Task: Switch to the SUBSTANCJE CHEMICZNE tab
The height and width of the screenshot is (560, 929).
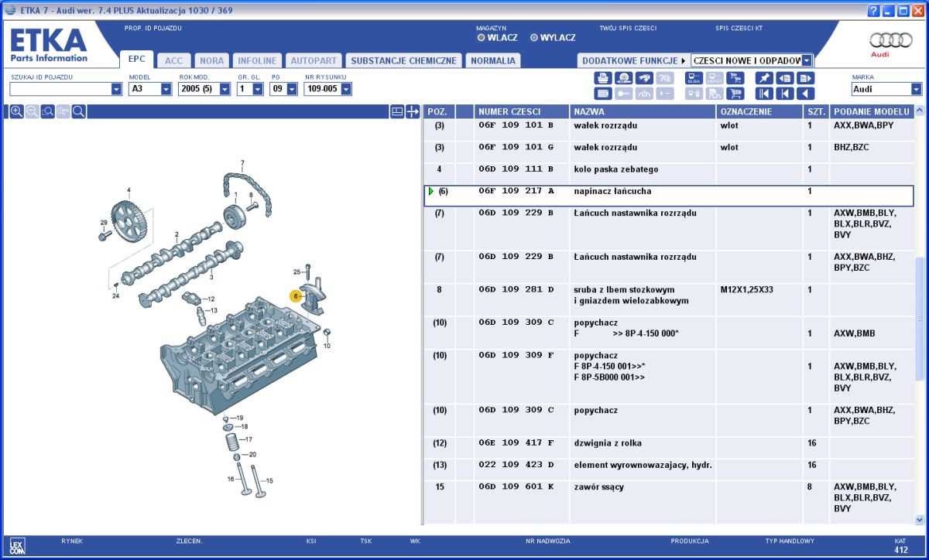Action: click(403, 60)
